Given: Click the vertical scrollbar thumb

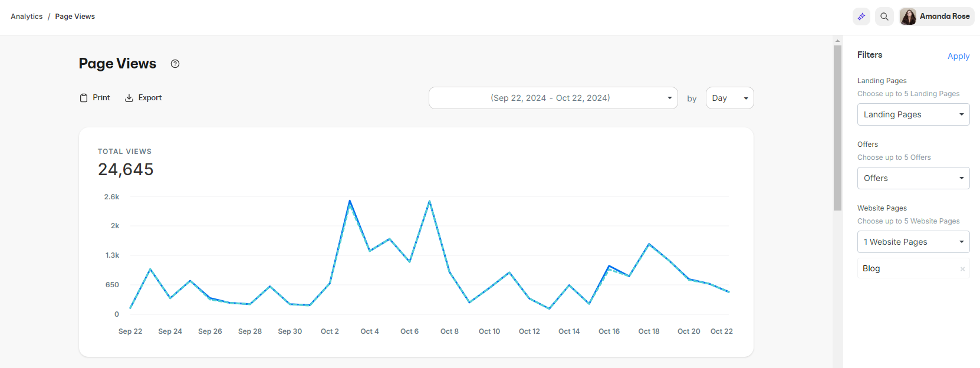Looking at the screenshot, I should click(x=837, y=128).
